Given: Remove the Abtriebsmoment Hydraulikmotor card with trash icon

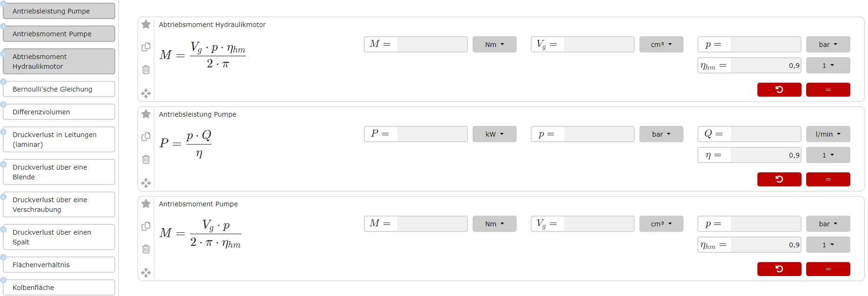Looking at the screenshot, I should 146,70.
